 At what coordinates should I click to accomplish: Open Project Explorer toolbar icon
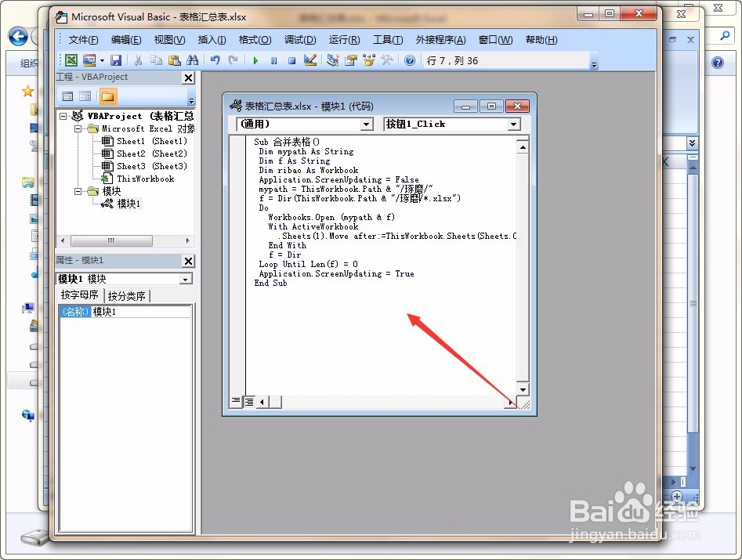click(x=333, y=60)
